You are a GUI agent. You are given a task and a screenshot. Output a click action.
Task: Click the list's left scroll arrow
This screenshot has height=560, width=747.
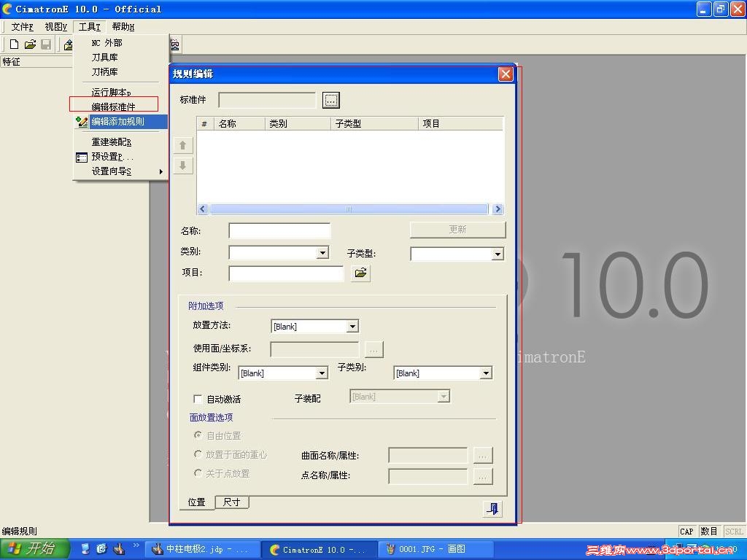pyautogui.click(x=203, y=209)
